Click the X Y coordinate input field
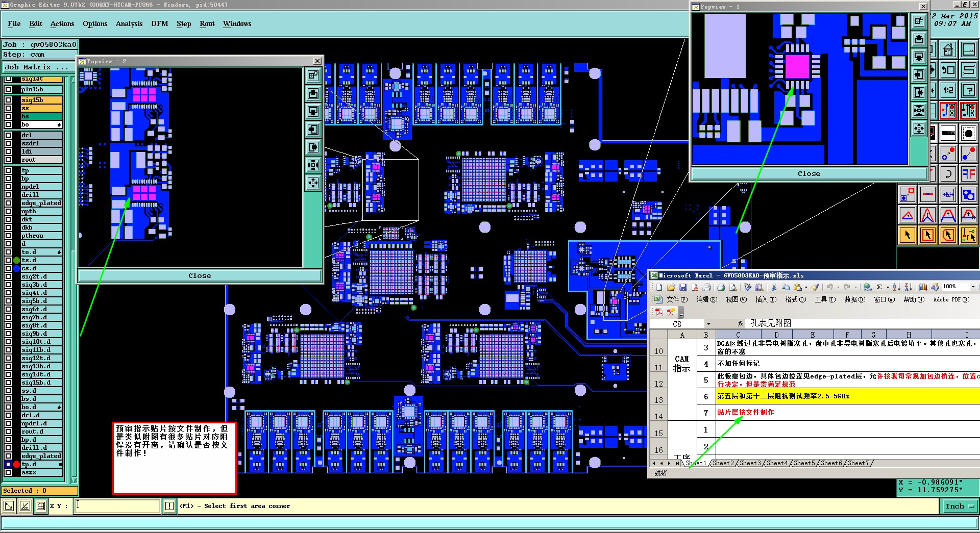Viewport: 980px width, 533px height. [x=117, y=506]
